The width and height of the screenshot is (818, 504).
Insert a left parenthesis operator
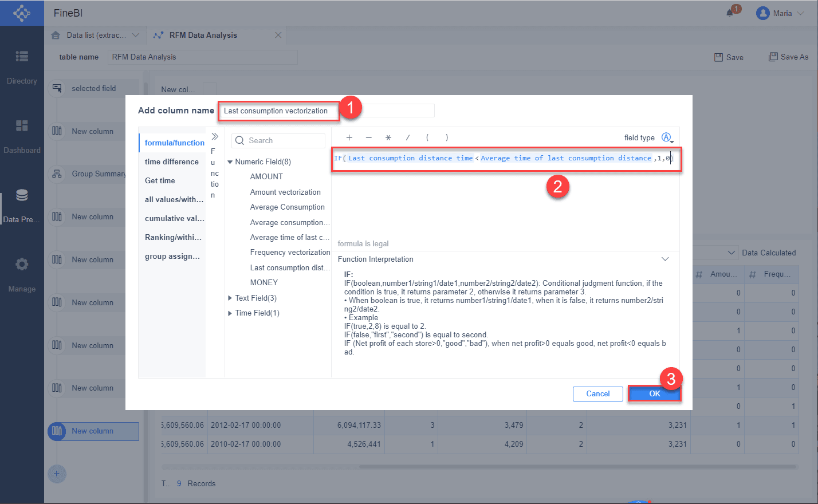[x=427, y=137]
